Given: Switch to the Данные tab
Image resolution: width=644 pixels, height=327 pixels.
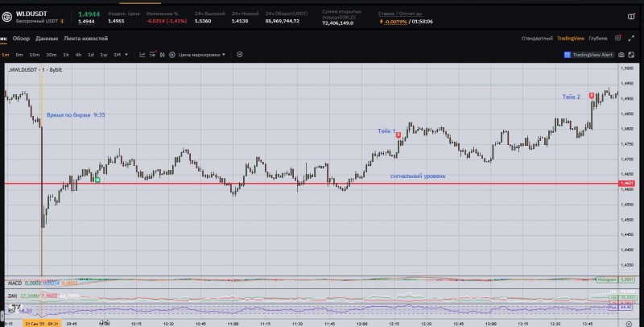Looking at the screenshot, I should [47, 38].
